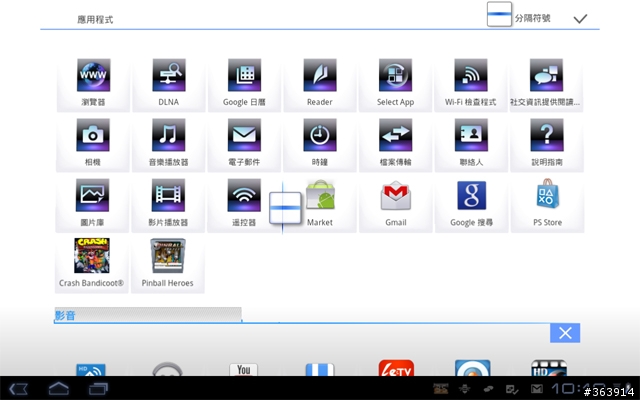Screen dimensions: 640x400
Task: Open the 電子郵件 email app
Action: 244,144
